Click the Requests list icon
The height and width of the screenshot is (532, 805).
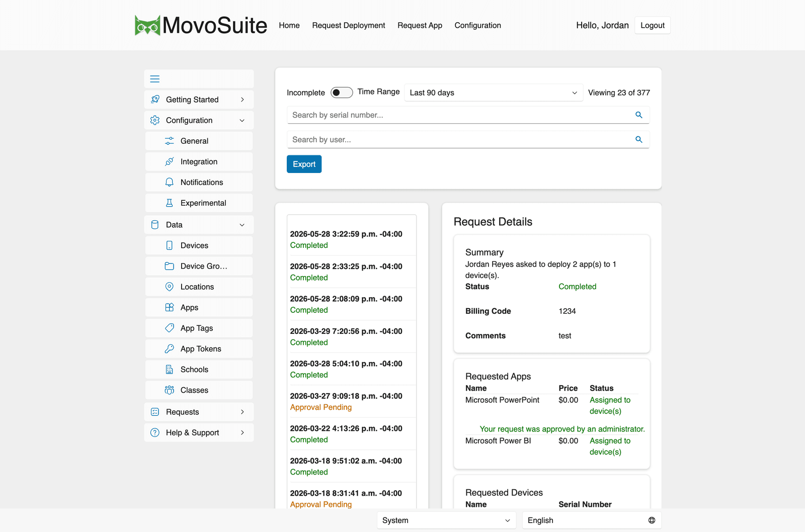click(155, 412)
